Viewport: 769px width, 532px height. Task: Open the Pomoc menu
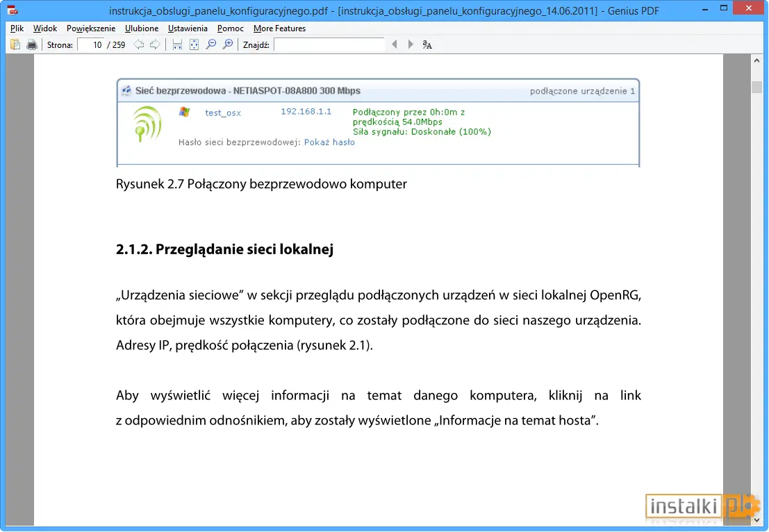pyautogui.click(x=231, y=28)
